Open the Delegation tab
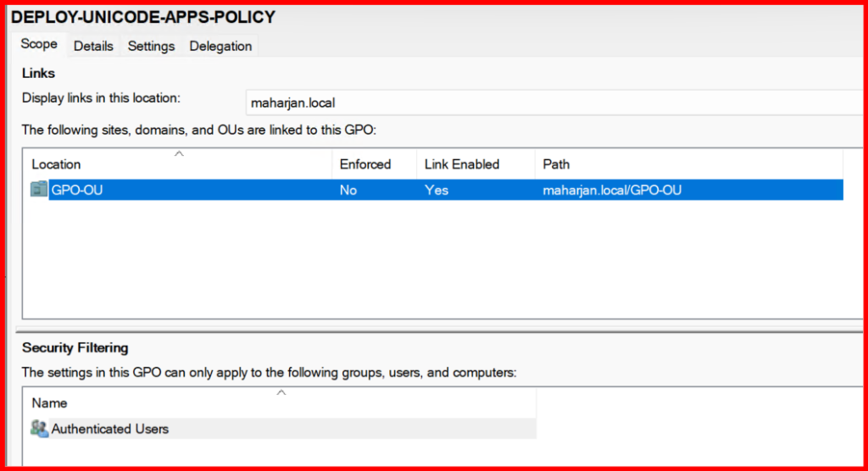This screenshot has width=868, height=471. pyautogui.click(x=220, y=46)
